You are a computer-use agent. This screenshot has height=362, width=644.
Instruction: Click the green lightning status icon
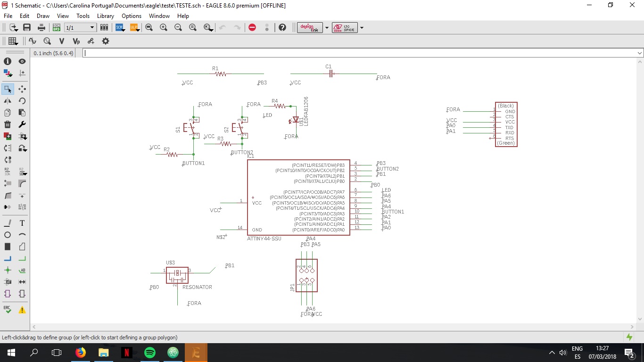pyautogui.click(x=629, y=337)
